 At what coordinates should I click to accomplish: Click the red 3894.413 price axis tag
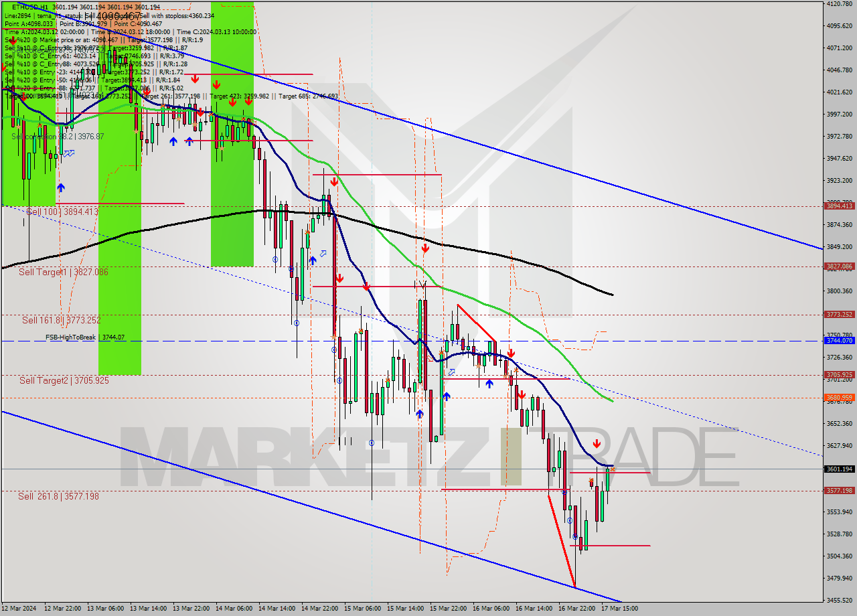[x=839, y=206]
